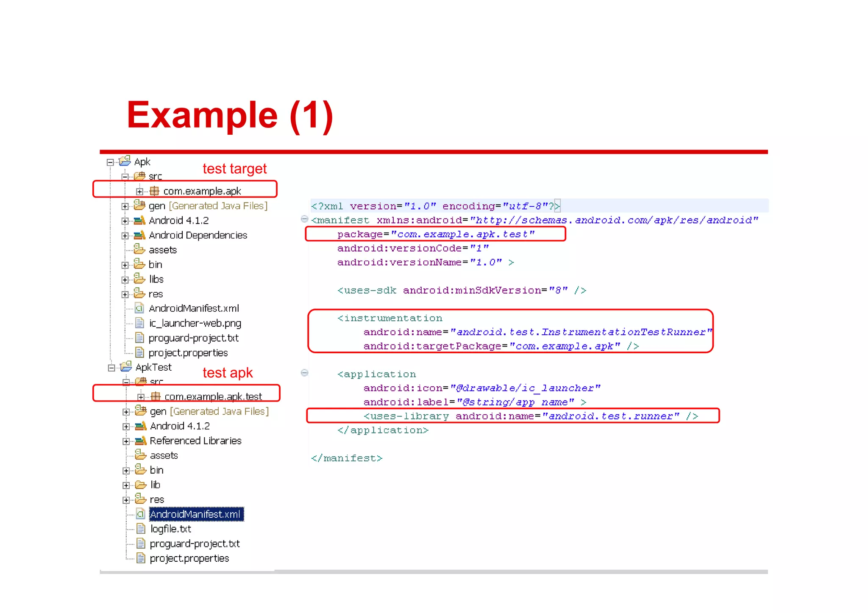Click the Apk project folder icon
The width and height of the screenshot is (868, 613).
click(125, 161)
